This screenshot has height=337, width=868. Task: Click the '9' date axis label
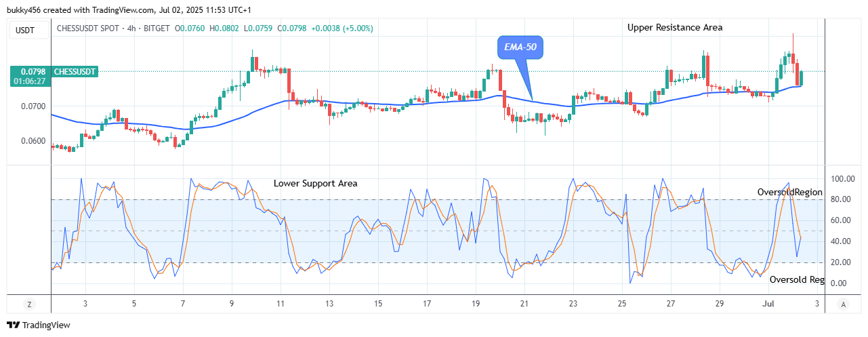[x=232, y=304]
